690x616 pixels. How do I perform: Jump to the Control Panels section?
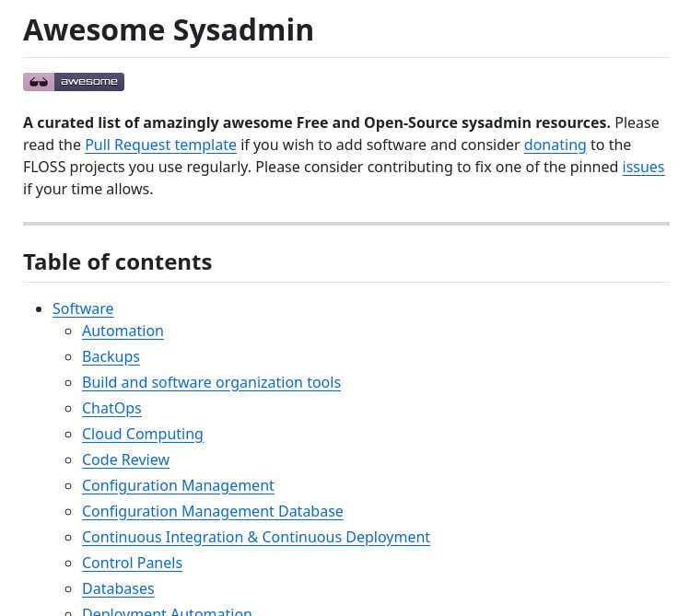(x=132, y=563)
